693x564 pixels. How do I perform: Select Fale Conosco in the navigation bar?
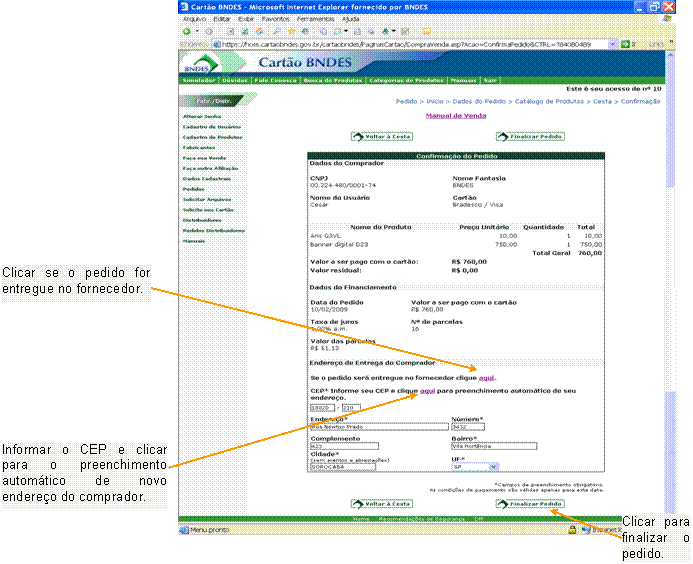pyautogui.click(x=275, y=80)
